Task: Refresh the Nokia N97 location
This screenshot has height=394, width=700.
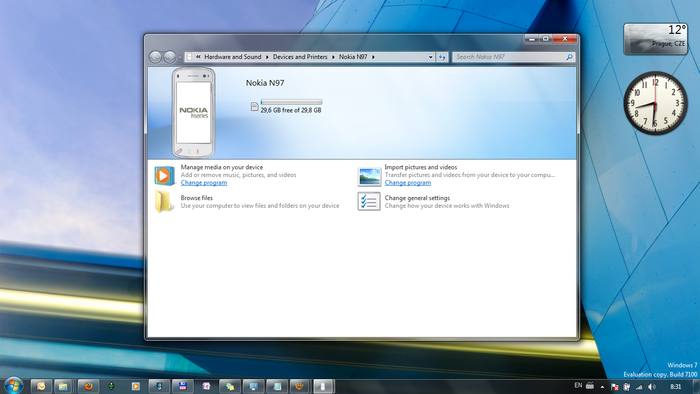Action: (442, 57)
